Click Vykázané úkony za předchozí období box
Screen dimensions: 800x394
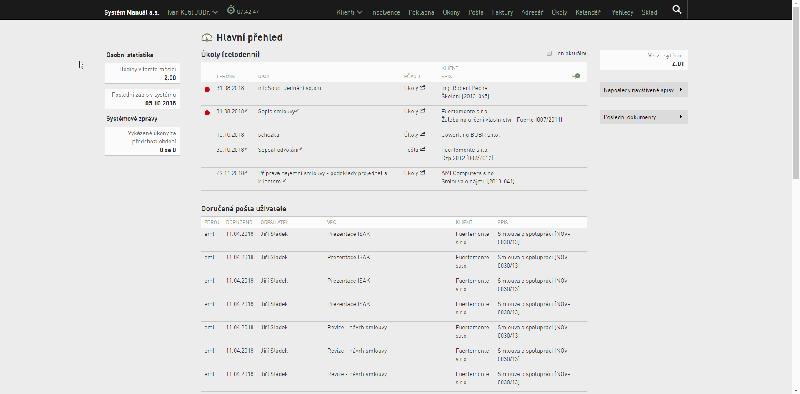click(x=142, y=141)
